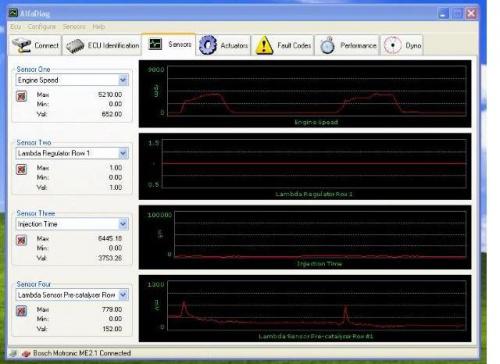Click the Connect toolbar icon
The width and height of the screenshot is (500, 364).
[x=22, y=45]
